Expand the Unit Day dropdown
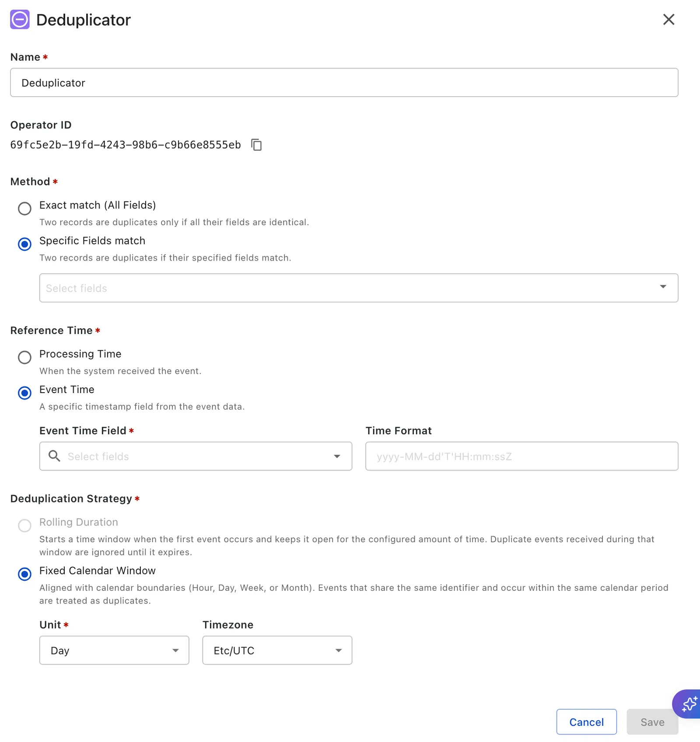This screenshot has height=742, width=700. pos(114,650)
